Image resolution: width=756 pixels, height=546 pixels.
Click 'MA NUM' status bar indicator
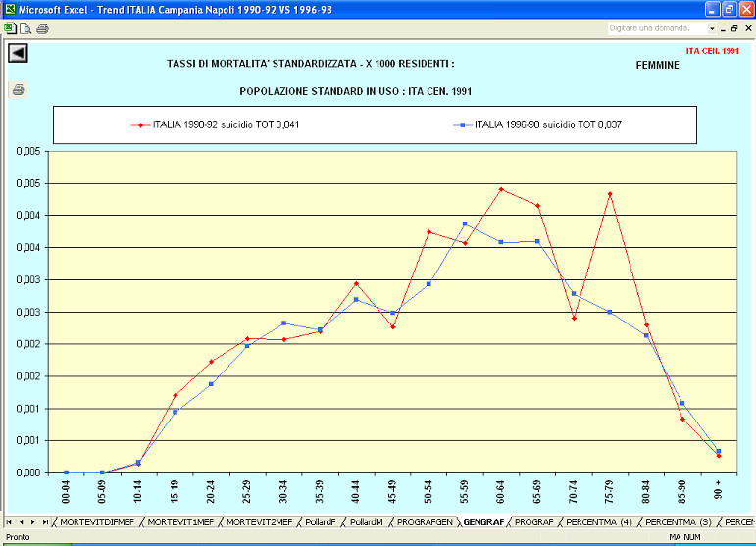(684, 537)
